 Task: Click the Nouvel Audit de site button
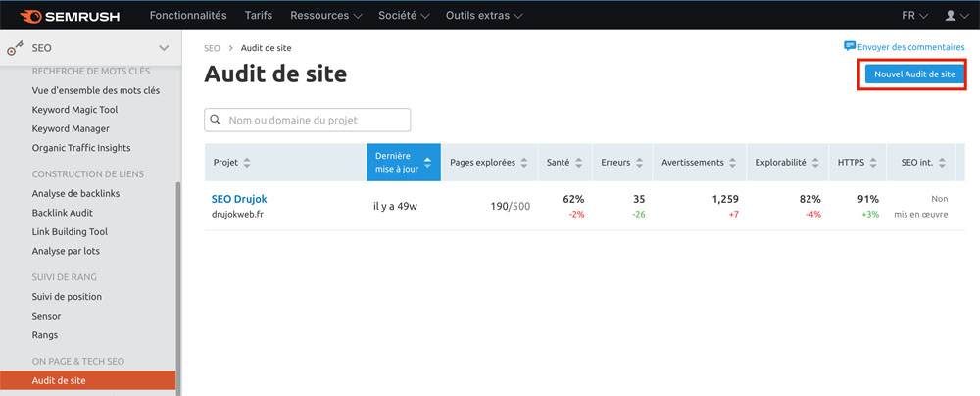point(914,74)
